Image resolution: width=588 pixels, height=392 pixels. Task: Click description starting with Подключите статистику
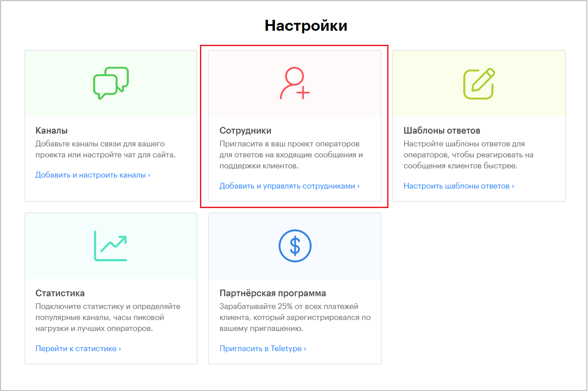tap(108, 317)
